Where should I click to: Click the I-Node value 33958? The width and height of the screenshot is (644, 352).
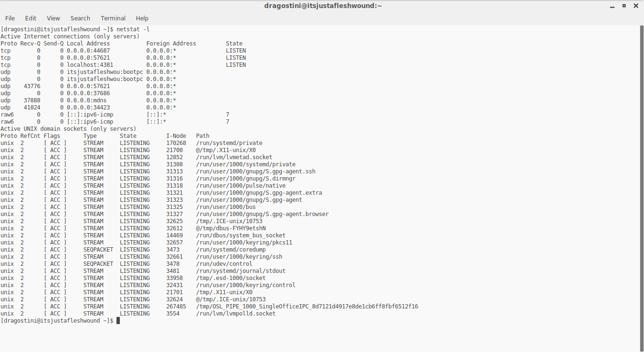click(175, 278)
